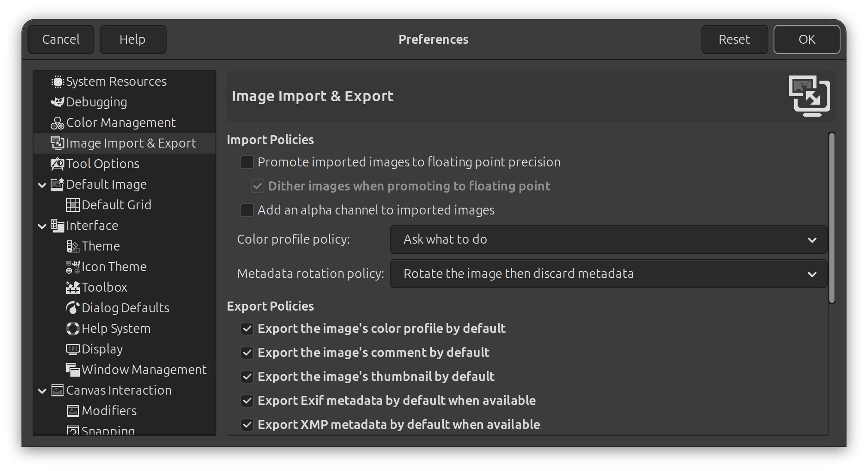Image resolution: width=868 pixels, height=471 pixels.
Task: Click the Dialog Defaults icon
Action: pos(73,308)
